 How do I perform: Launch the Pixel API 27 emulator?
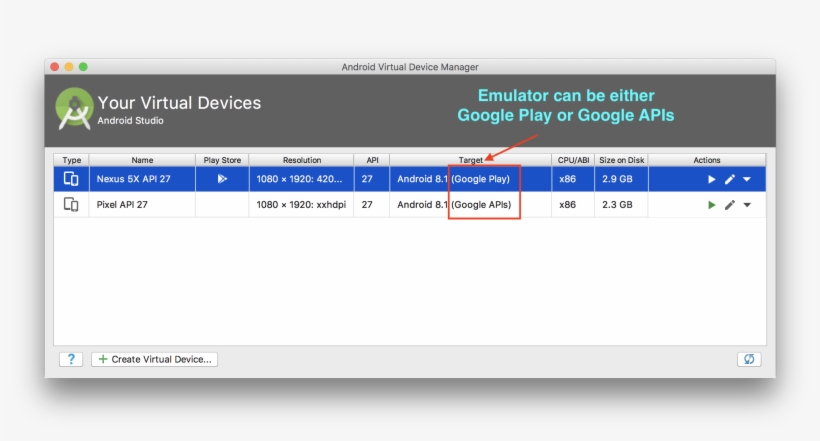711,205
